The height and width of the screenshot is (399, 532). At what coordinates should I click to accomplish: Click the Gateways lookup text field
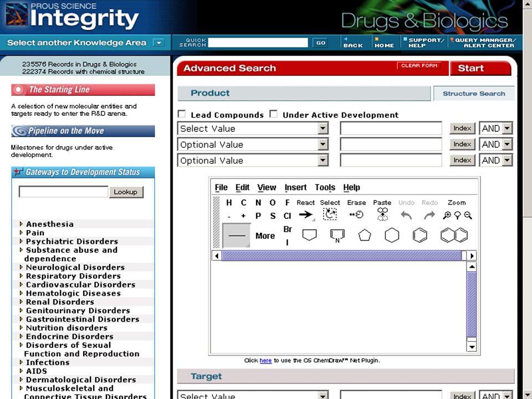[x=63, y=192]
